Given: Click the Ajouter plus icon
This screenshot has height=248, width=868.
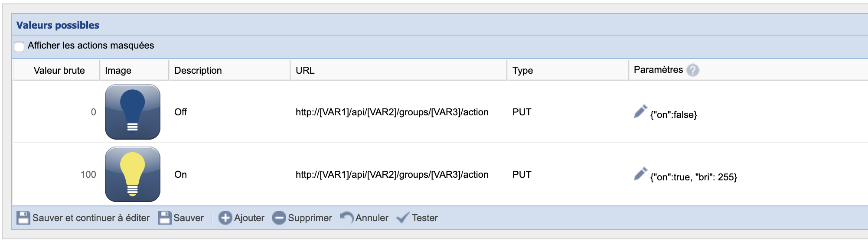Looking at the screenshot, I should tap(225, 218).
